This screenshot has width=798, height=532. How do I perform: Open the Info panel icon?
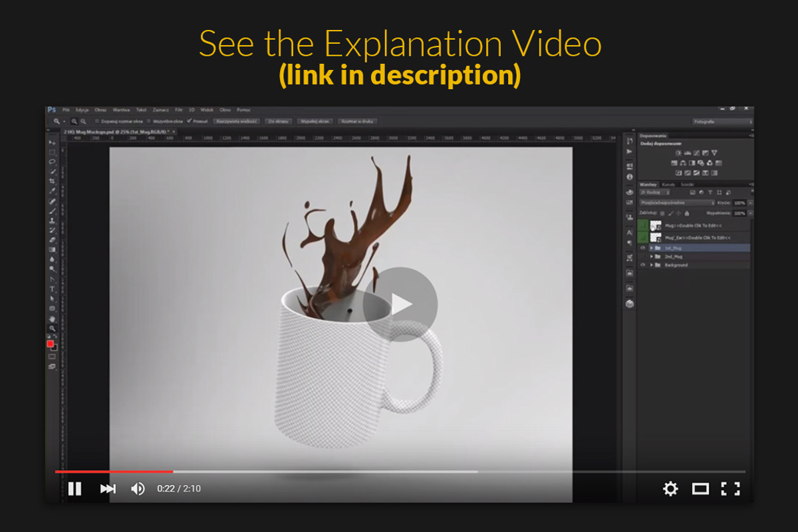tap(629, 177)
